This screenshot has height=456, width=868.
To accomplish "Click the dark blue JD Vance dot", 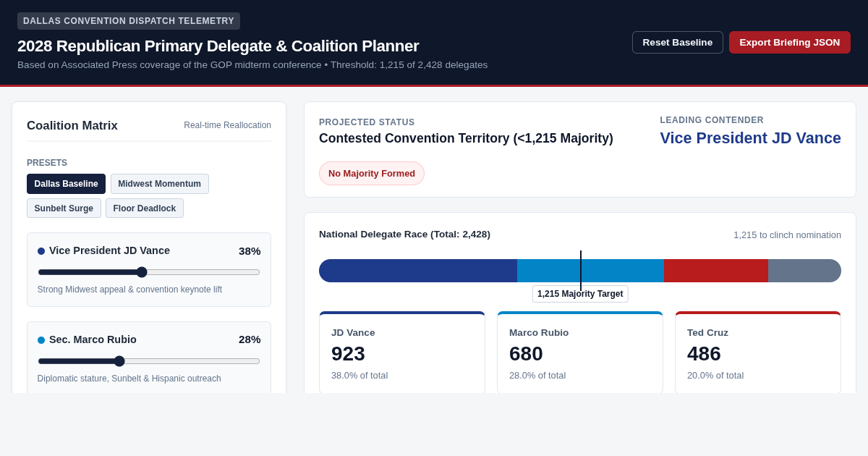I will [x=41, y=251].
